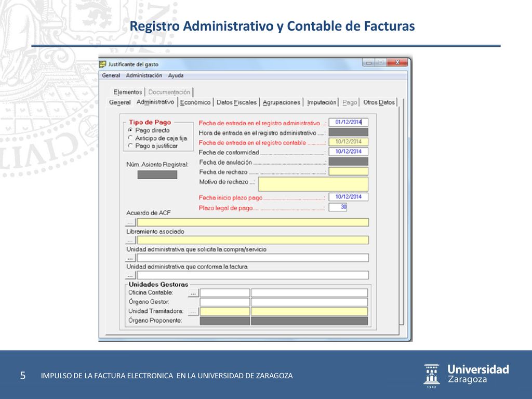Click fecha de entrada registro contable field
The width and height of the screenshot is (532, 399).
tap(349, 142)
